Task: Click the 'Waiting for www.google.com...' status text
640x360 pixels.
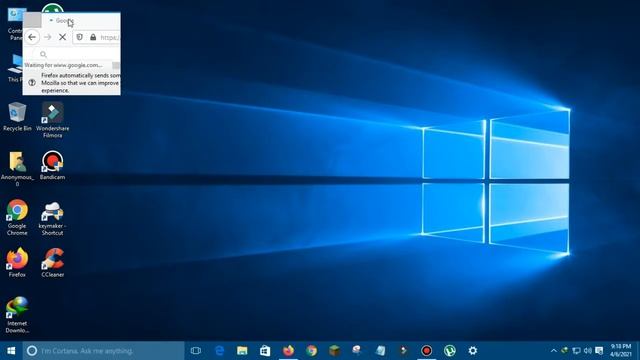Action: (63, 65)
